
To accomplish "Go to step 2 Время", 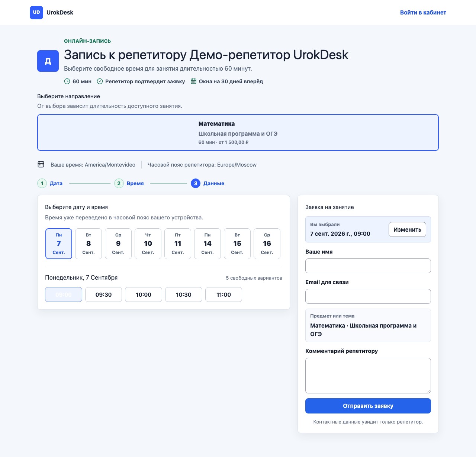I will click(x=129, y=183).
